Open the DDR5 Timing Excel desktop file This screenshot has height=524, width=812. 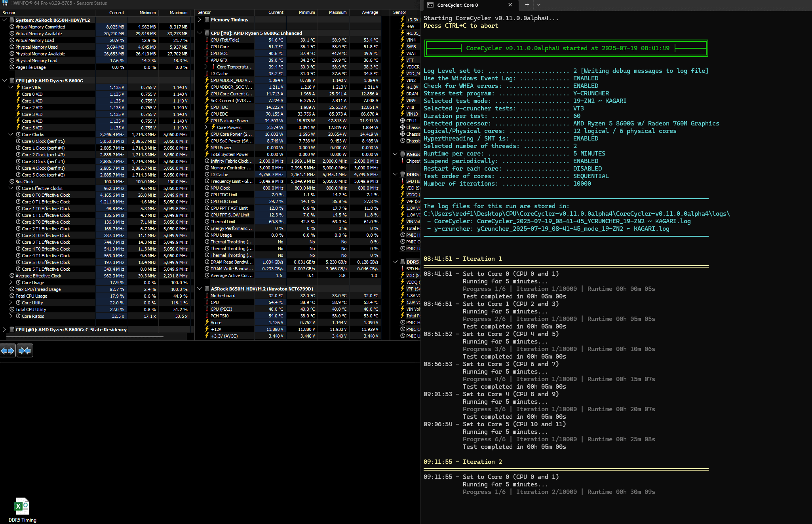click(x=22, y=510)
